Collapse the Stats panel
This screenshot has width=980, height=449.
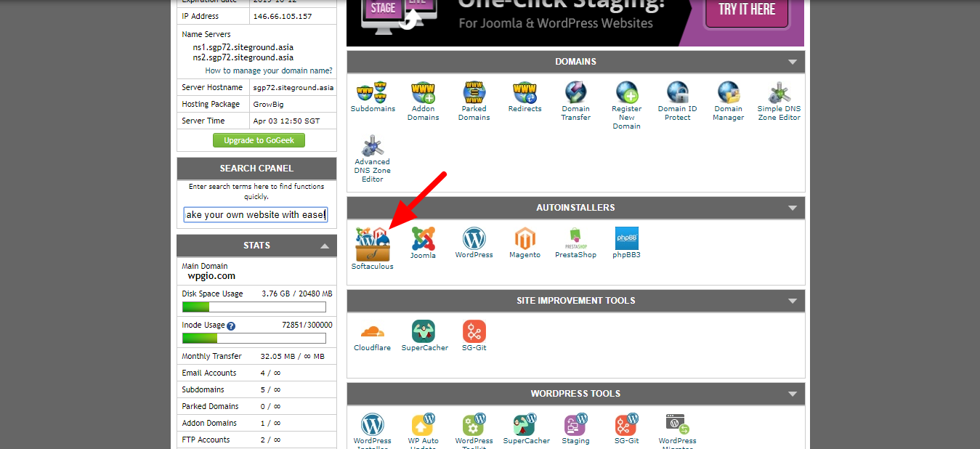[324, 246]
